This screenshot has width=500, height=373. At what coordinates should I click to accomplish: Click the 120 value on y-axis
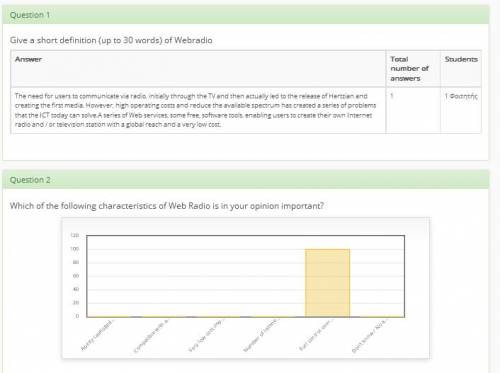pyautogui.click(x=75, y=235)
